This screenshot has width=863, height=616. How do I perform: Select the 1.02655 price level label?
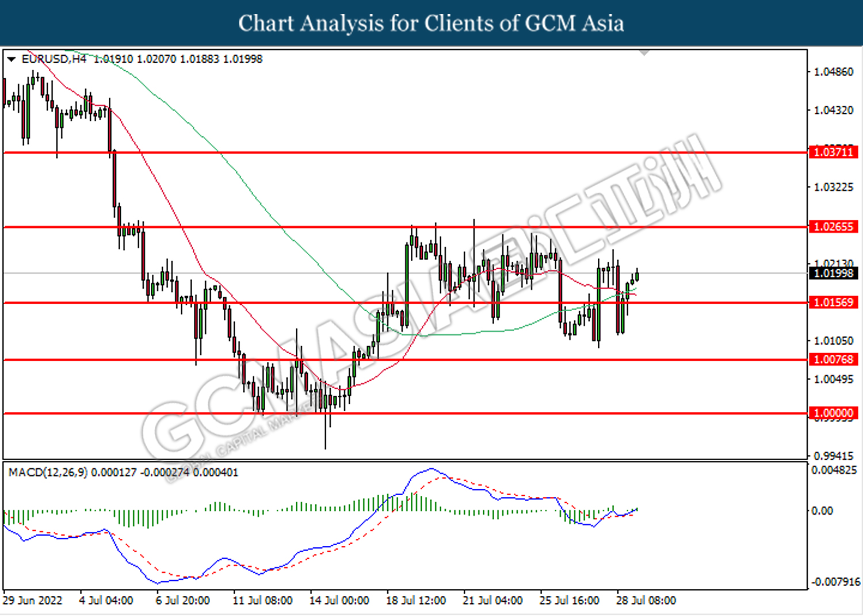833,227
